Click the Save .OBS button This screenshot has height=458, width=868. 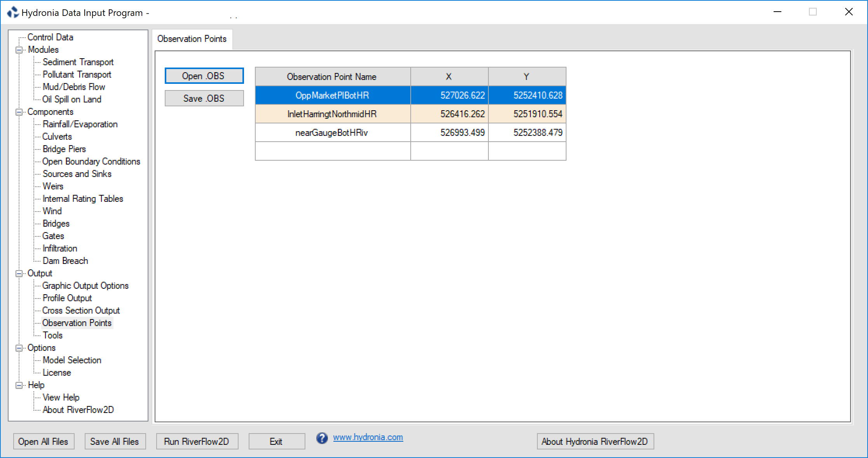(x=204, y=98)
